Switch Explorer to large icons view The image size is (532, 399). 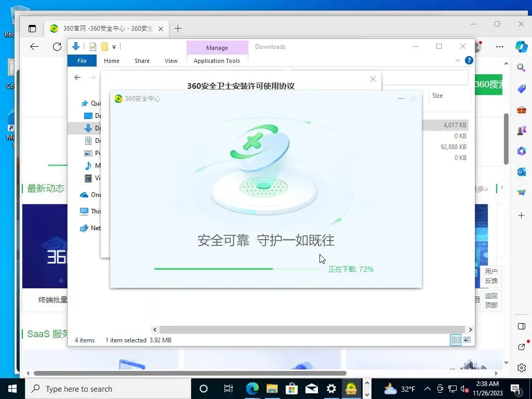click(467, 340)
